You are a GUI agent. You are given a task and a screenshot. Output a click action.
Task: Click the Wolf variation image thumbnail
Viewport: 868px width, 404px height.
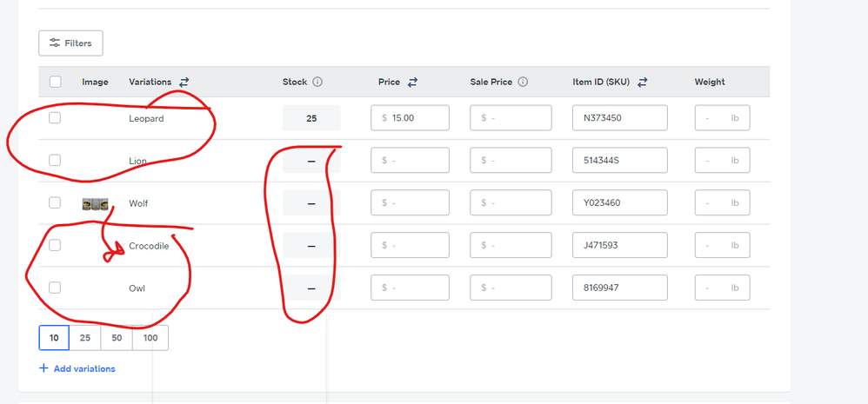95,203
